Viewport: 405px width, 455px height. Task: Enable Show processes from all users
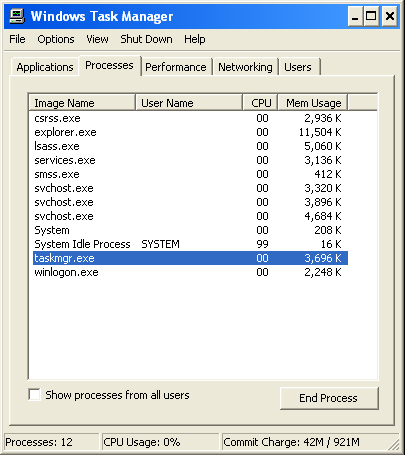point(34,395)
